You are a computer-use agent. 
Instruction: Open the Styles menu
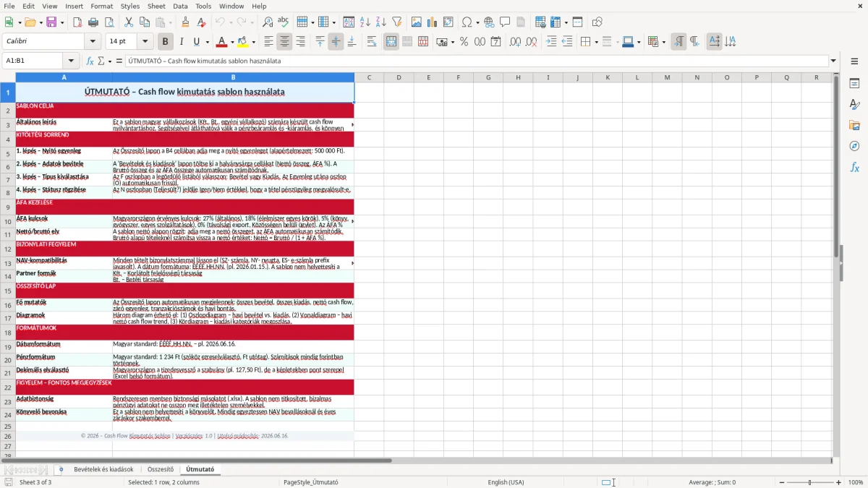click(130, 6)
